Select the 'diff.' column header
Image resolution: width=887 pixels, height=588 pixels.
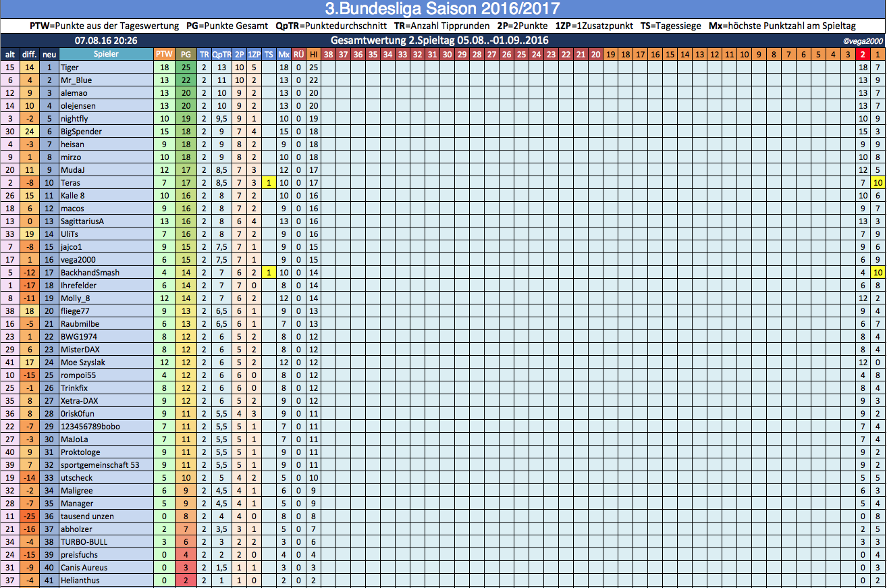click(29, 54)
